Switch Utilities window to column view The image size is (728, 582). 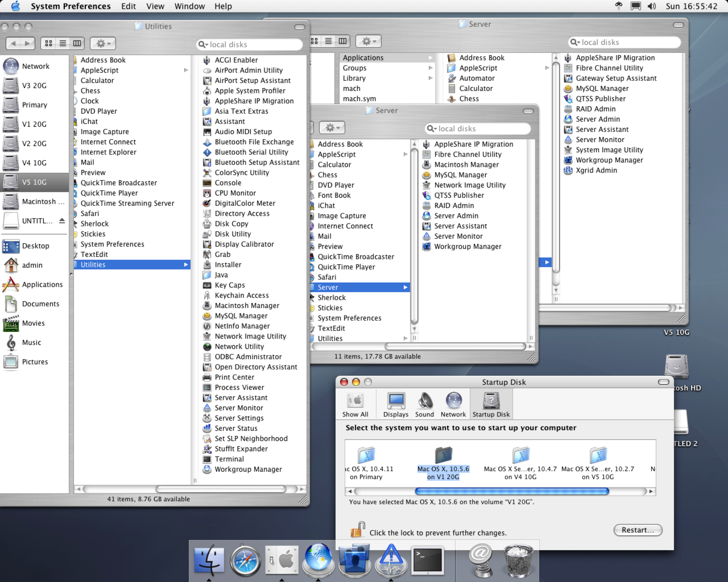pos(77,43)
